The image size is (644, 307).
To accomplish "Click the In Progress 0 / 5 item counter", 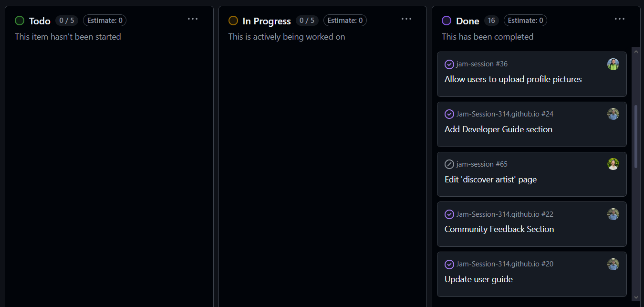I will pyautogui.click(x=306, y=21).
